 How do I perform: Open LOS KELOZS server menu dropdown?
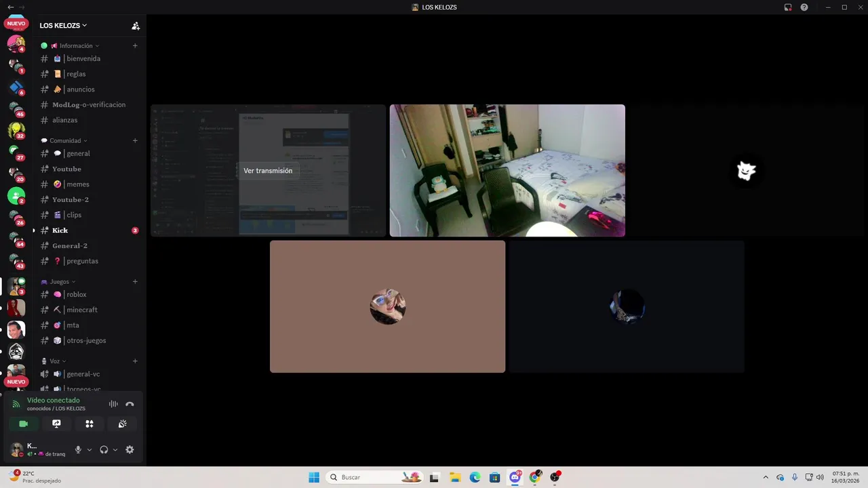pos(63,25)
